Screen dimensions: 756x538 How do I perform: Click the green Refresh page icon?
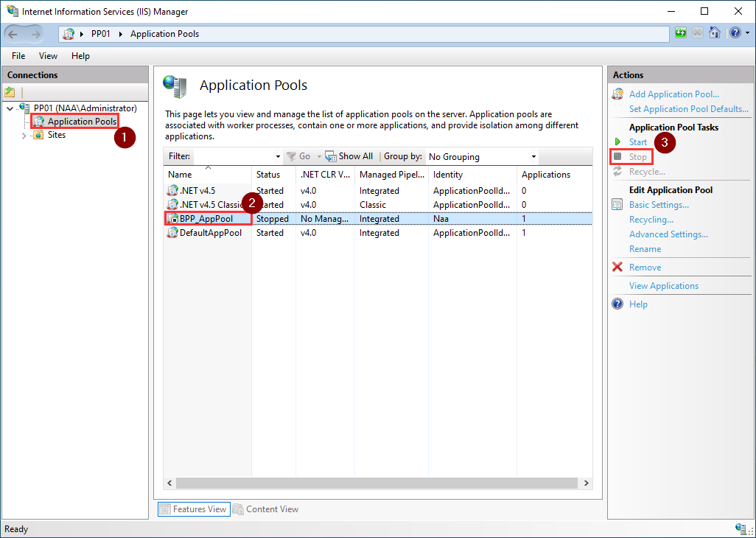[681, 33]
